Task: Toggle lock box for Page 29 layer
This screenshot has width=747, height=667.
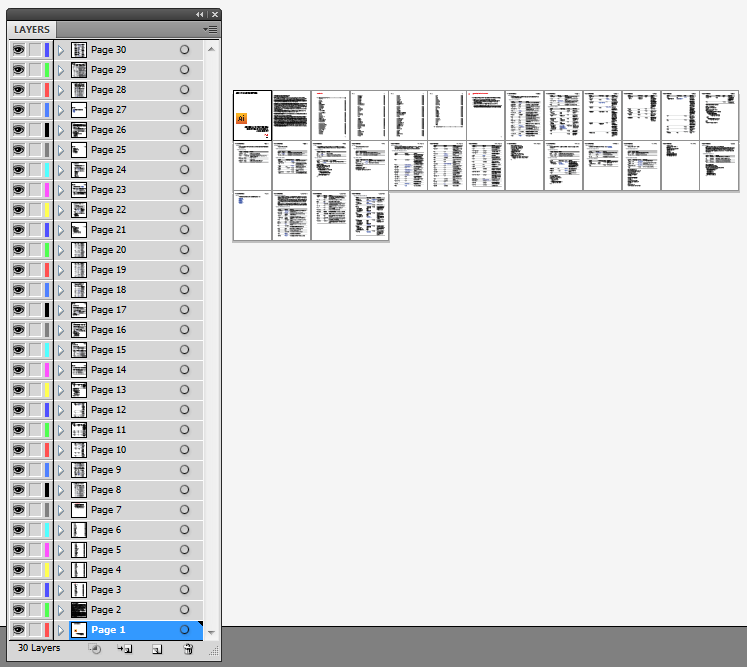Action: tap(35, 70)
